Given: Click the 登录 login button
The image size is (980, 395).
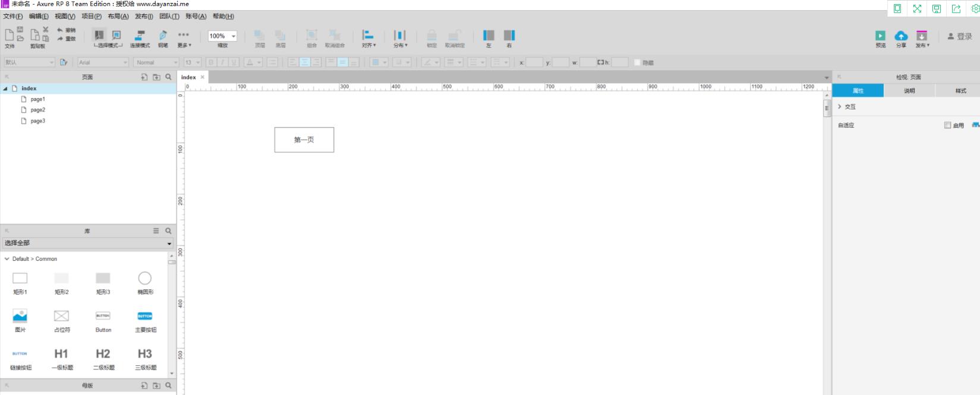Looking at the screenshot, I should click(960, 37).
